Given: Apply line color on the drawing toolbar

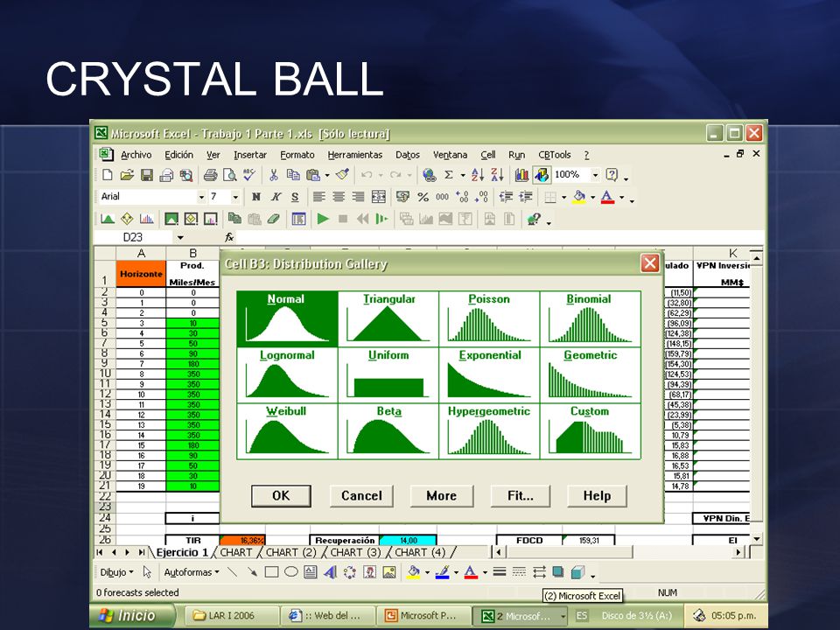Looking at the screenshot, I should 442,572.
